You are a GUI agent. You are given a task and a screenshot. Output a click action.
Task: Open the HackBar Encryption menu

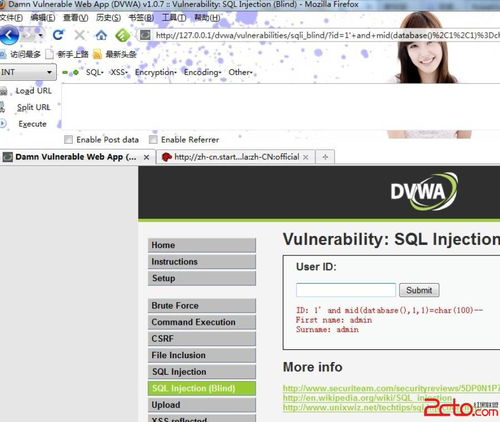[x=156, y=72]
